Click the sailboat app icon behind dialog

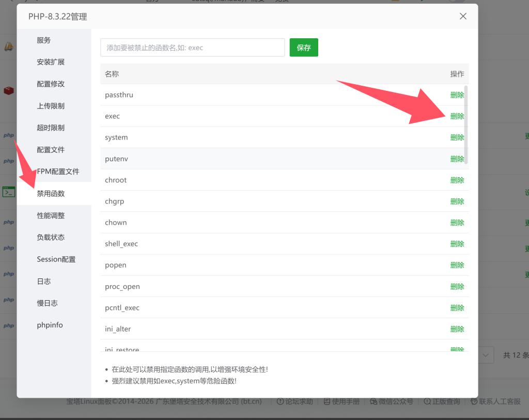click(8, 46)
